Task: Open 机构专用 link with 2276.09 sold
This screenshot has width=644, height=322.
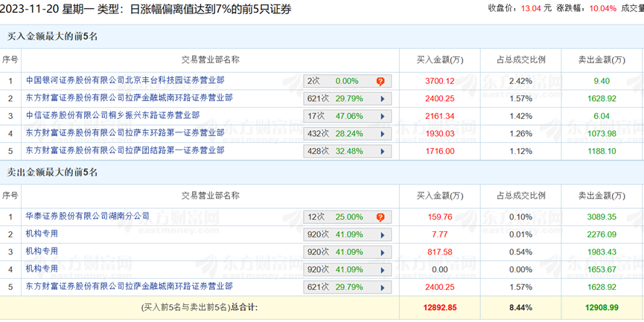Action: pos(42,234)
